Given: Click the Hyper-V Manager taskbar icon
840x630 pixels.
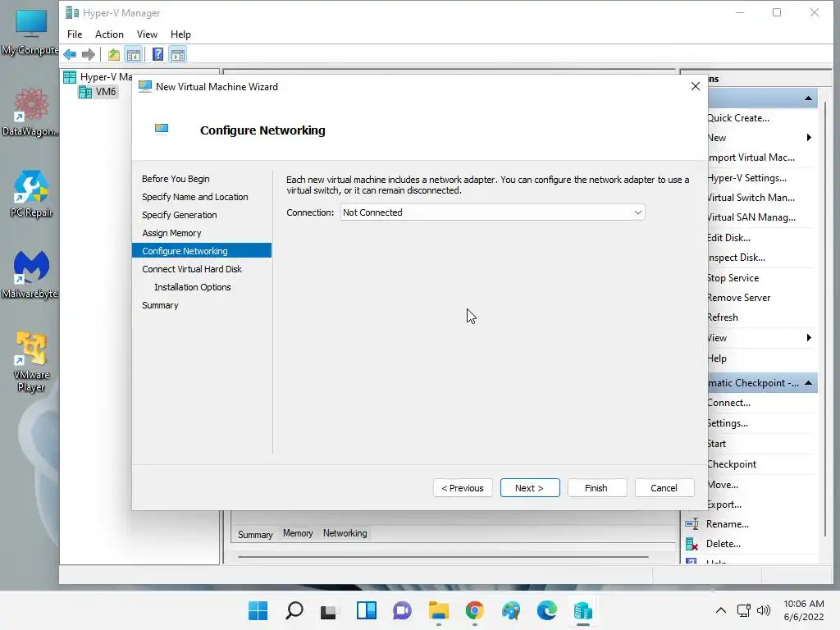Looking at the screenshot, I should (x=583, y=610).
